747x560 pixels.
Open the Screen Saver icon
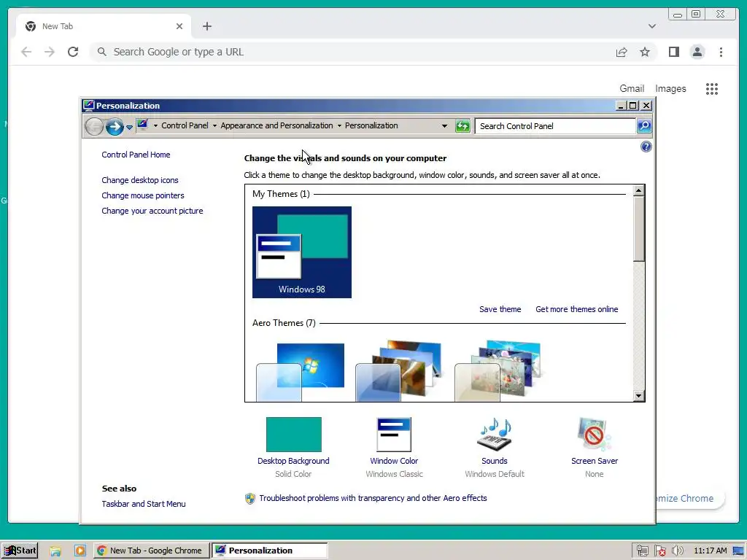coord(594,435)
